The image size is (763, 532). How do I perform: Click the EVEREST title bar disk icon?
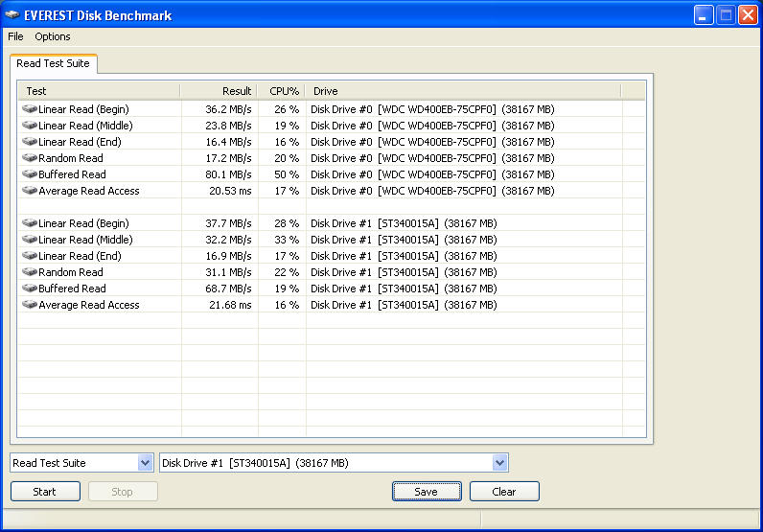tap(12, 15)
